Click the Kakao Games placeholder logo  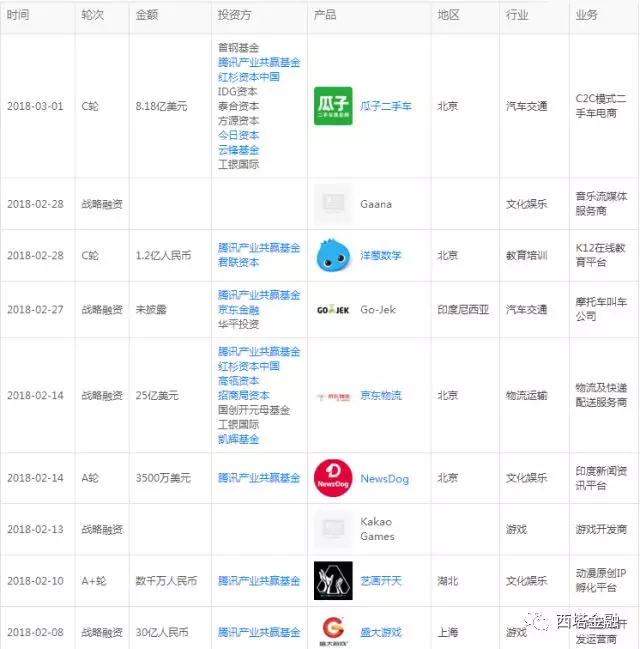333,529
